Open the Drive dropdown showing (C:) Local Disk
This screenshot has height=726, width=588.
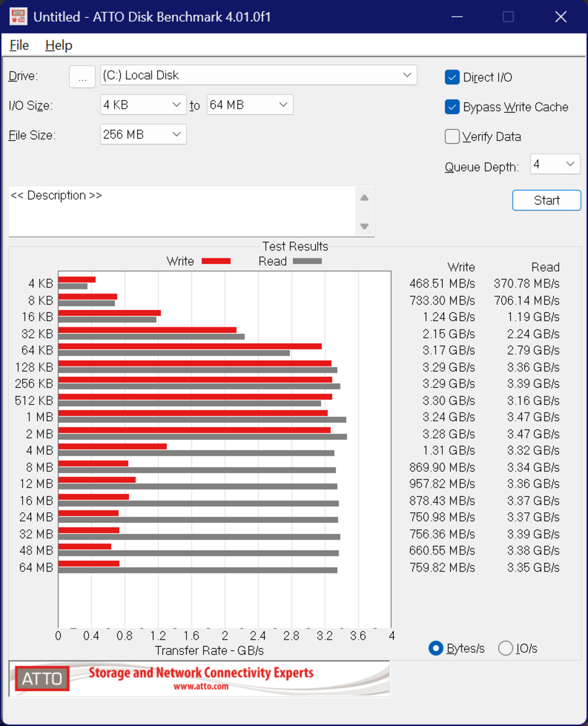tap(258, 75)
